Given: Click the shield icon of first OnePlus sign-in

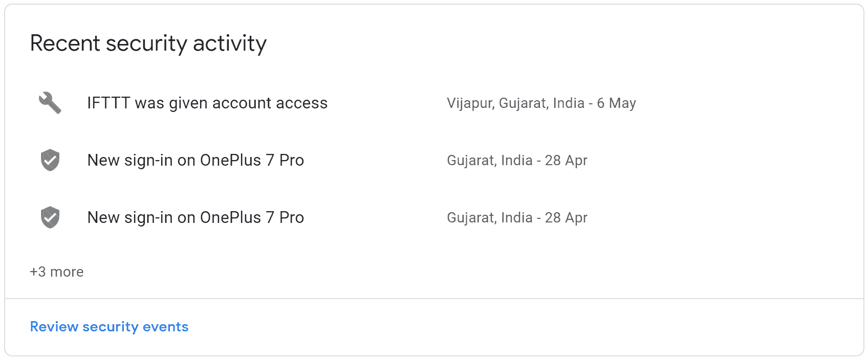Looking at the screenshot, I should click(50, 160).
